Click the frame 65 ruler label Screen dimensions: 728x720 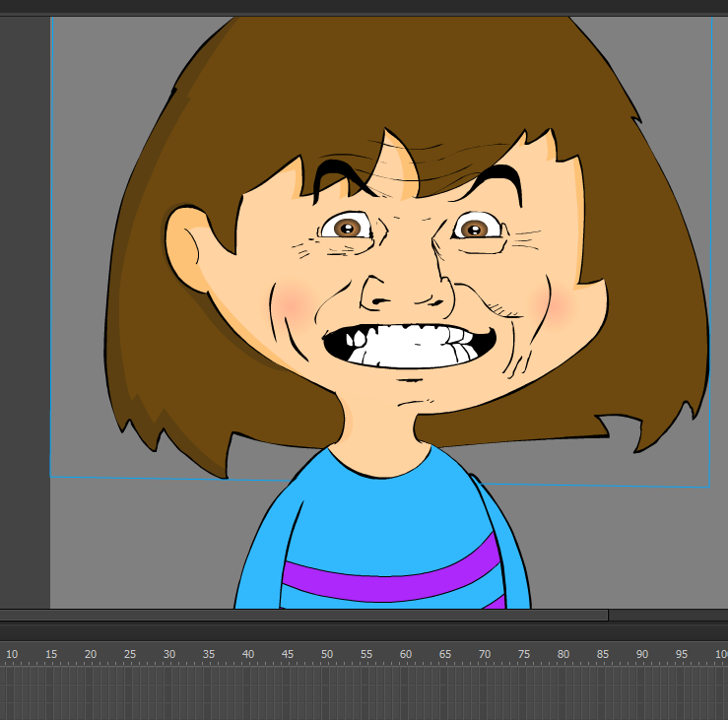click(445, 654)
